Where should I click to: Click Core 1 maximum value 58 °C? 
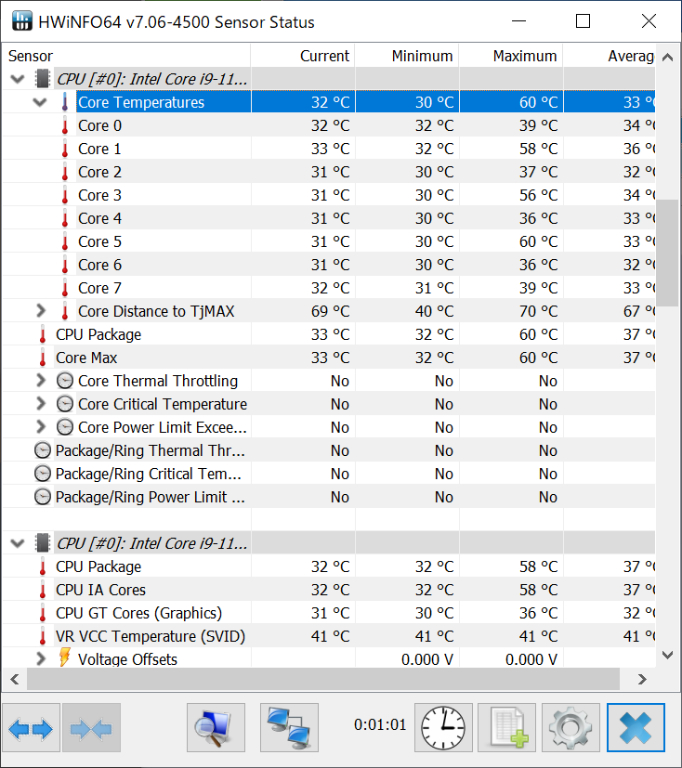click(x=538, y=149)
